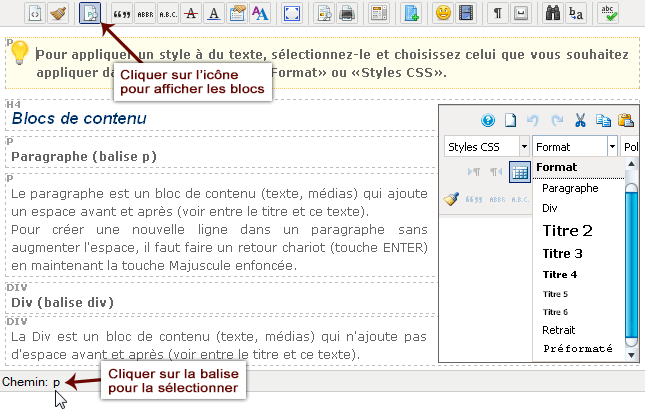Click the tip text starting 'Pour appliquer un style'
645x410 pixels.
coord(332,63)
